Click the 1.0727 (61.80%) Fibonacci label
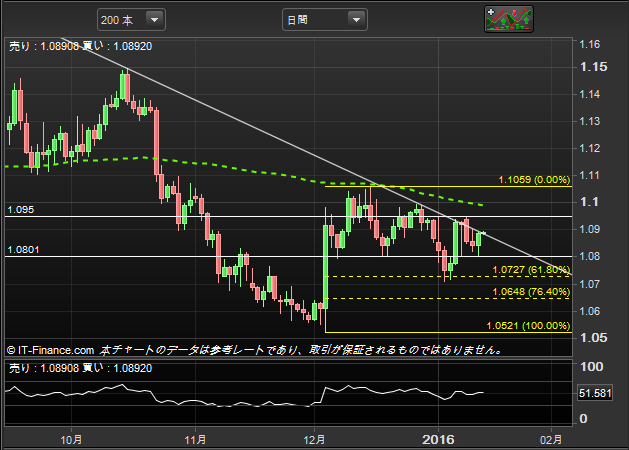The height and width of the screenshot is (450, 629). pyautogui.click(x=531, y=270)
